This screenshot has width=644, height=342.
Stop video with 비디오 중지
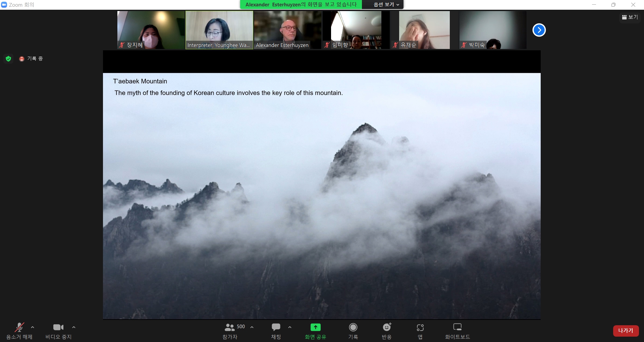(58, 331)
